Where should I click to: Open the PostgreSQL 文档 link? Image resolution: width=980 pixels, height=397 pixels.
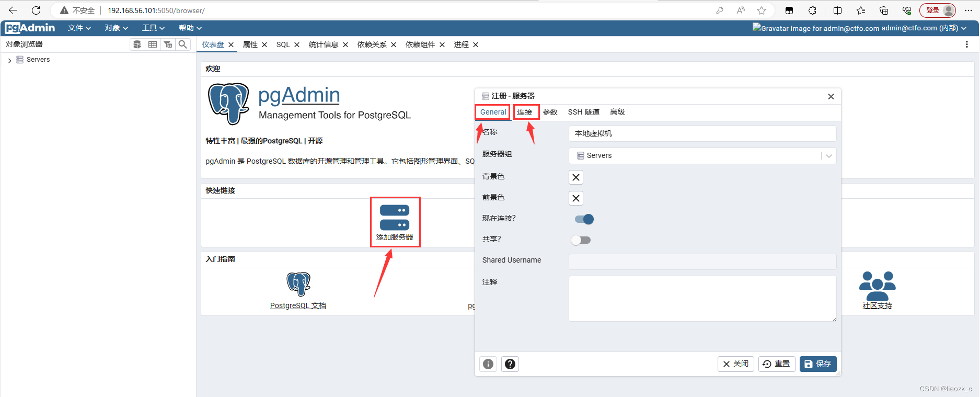[x=298, y=306]
